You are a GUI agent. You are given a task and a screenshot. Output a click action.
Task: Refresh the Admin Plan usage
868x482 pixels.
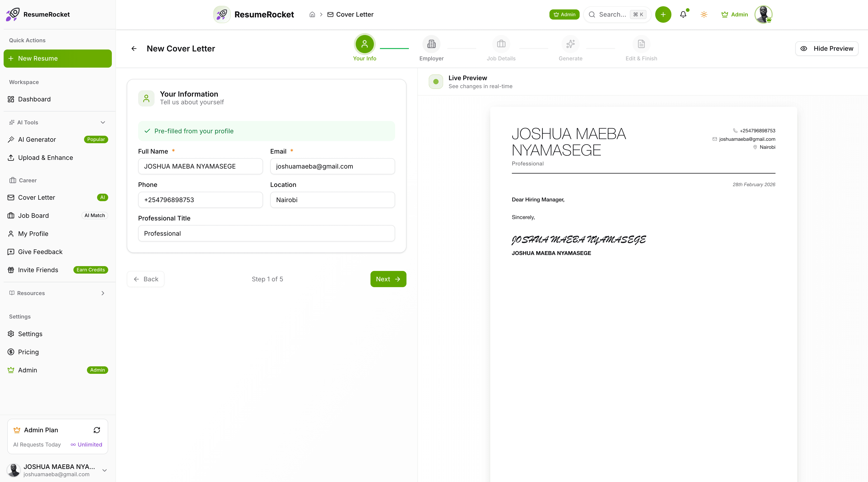(x=97, y=430)
